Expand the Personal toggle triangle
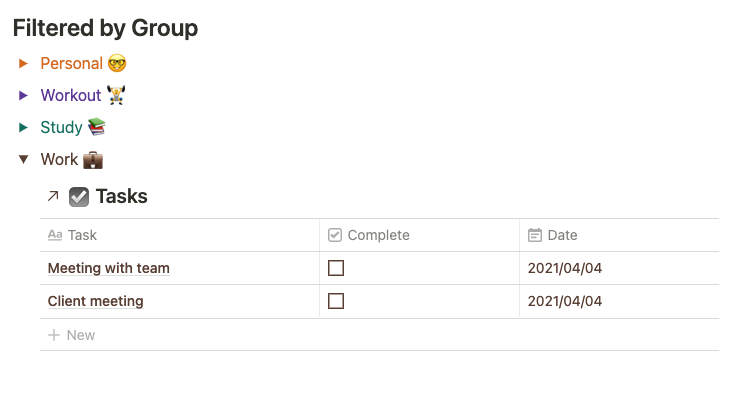This screenshot has height=408, width=744. point(24,64)
